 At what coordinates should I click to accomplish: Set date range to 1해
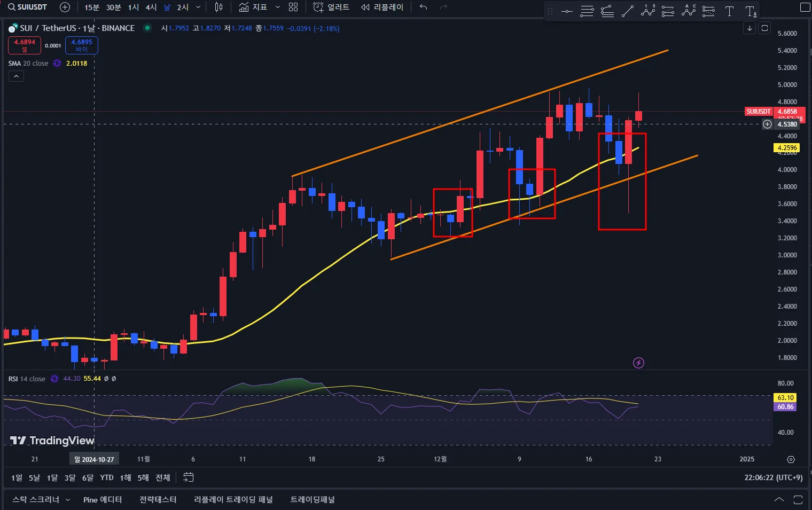coord(126,477)
